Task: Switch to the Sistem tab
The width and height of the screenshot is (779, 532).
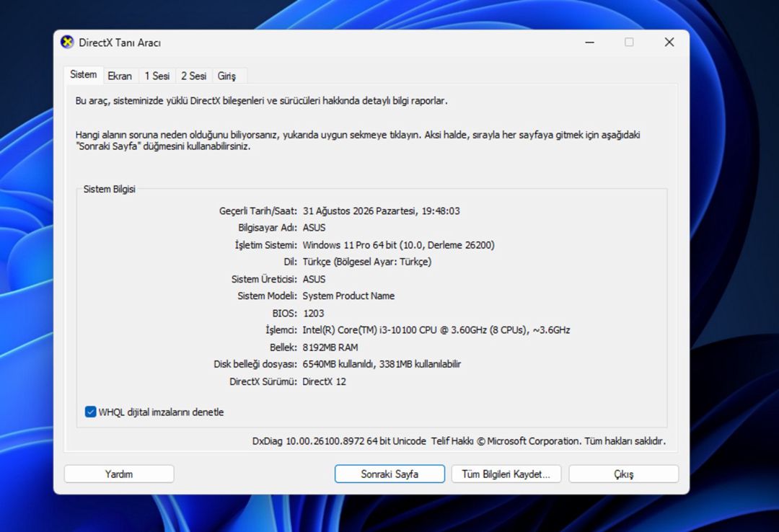Action: (x=84, y=74)
